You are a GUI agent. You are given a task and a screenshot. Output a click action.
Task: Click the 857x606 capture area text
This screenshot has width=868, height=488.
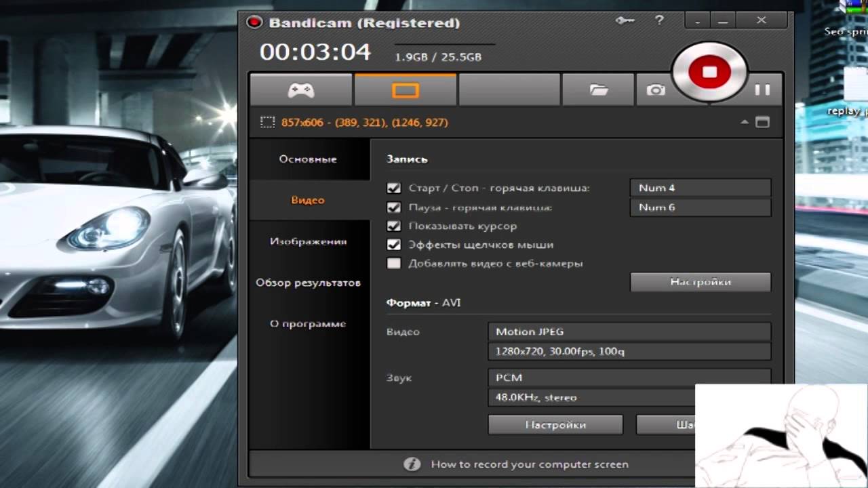coord(364,123)
